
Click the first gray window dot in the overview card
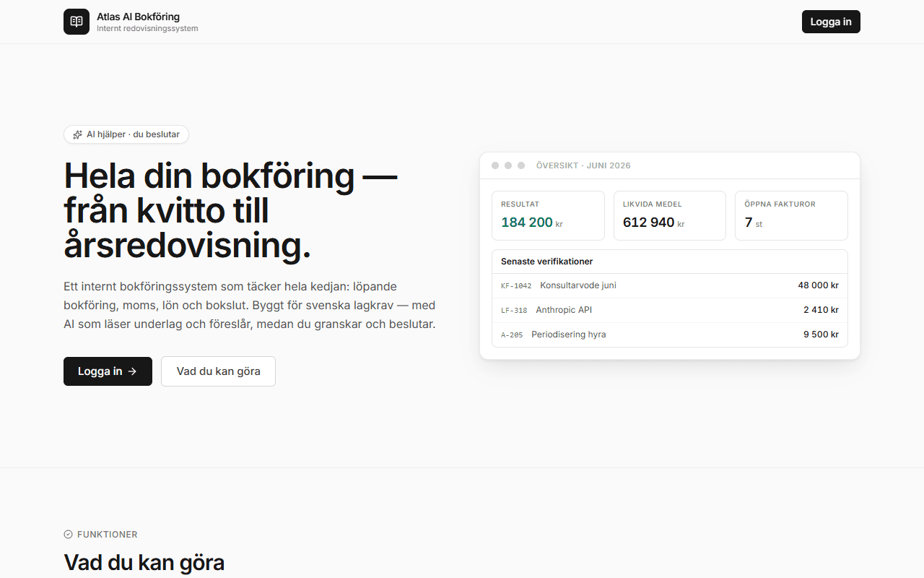pyautogui.click(x=495, y=165)
